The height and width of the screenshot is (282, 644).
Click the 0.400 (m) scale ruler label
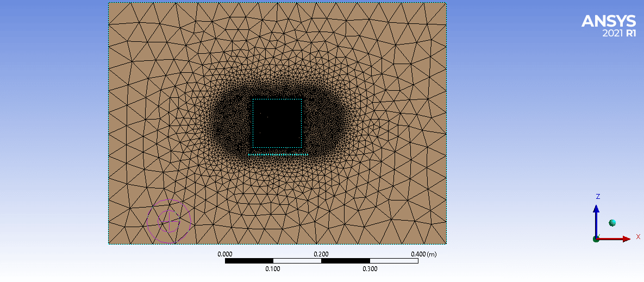pyautogui.click(x=423, y=254)
